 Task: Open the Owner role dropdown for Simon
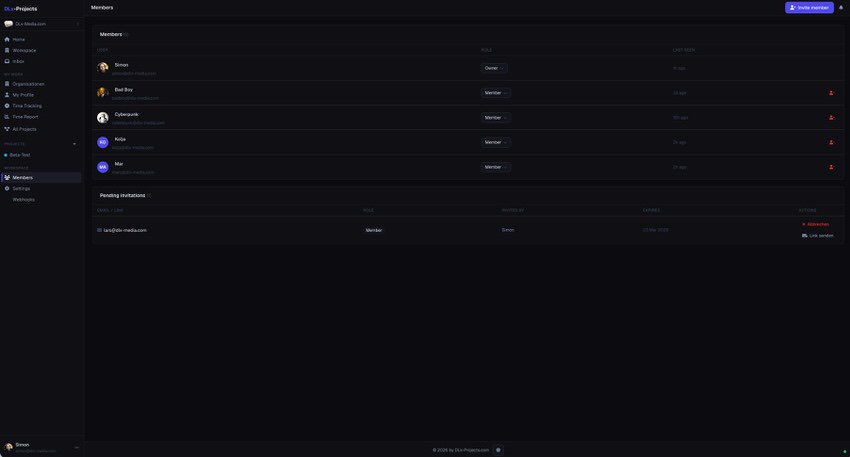pos(494,68)
